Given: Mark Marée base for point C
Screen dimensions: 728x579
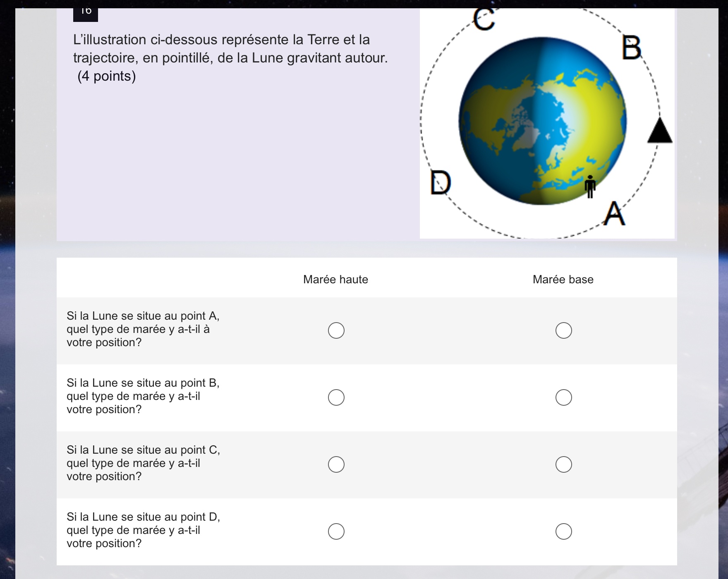Looking at the screenshot, I should pos(563,464).
